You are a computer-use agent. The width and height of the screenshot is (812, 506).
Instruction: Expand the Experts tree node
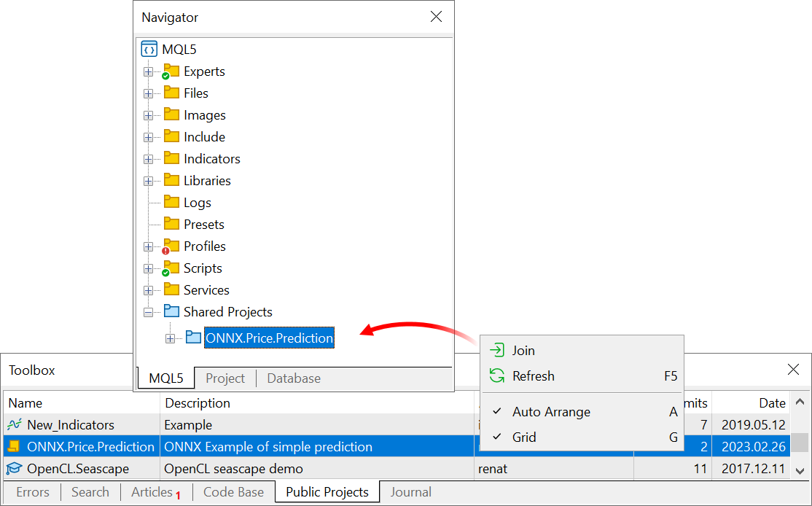point(149,71)
